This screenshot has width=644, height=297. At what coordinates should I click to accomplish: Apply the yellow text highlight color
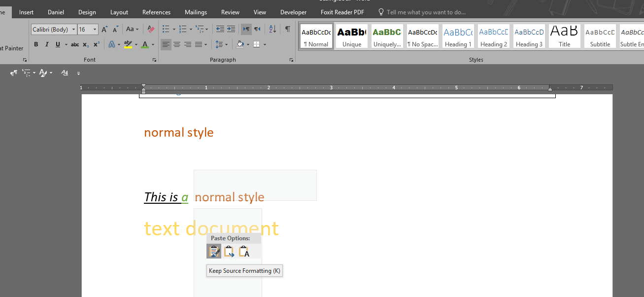point(128,44)
